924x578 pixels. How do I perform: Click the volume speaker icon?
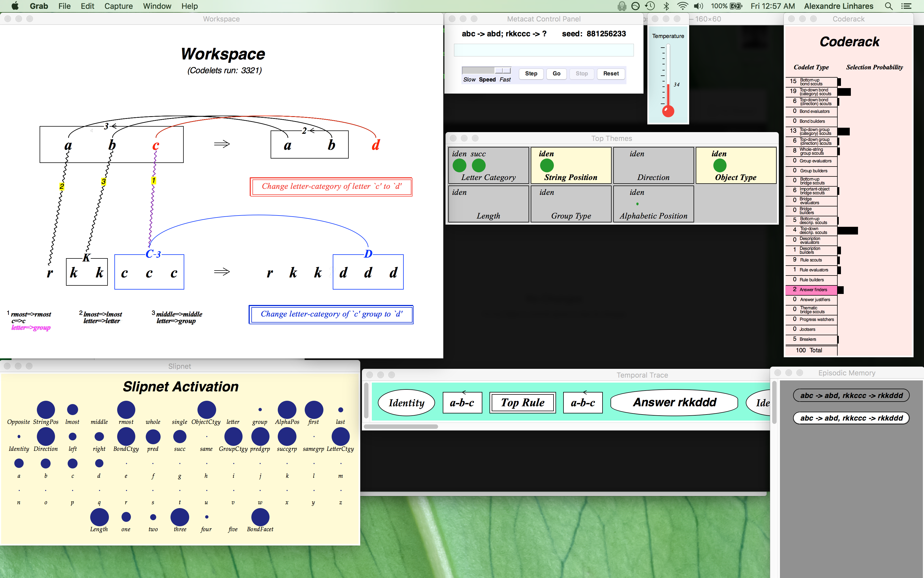pos(698,6)
